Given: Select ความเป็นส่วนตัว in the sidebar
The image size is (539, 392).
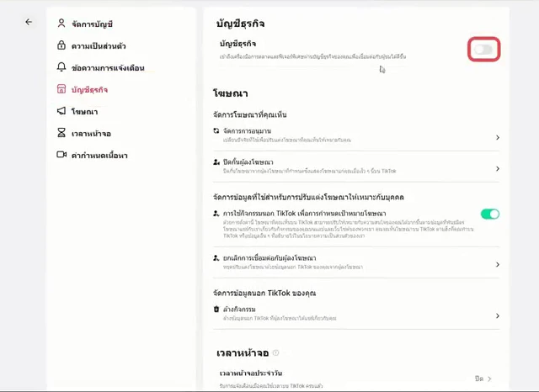Looking at the screenshot, I should tap(99, 46).
